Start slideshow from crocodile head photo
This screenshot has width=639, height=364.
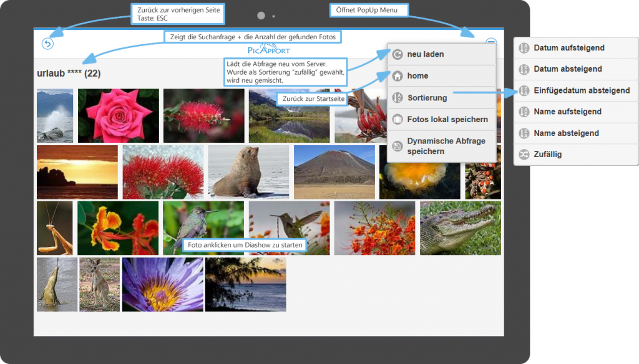pyautogui.click(x=460, y=228)
